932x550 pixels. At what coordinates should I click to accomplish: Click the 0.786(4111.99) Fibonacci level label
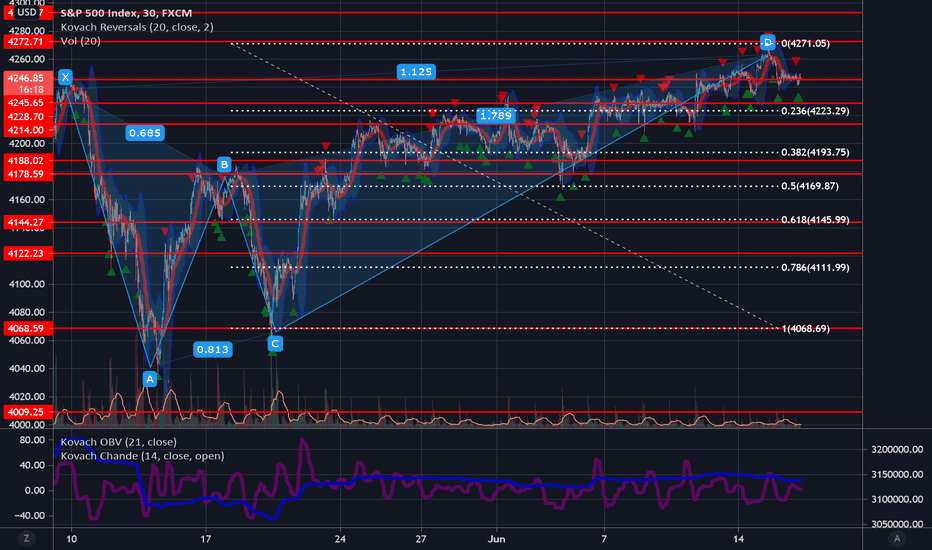[815, 268]
